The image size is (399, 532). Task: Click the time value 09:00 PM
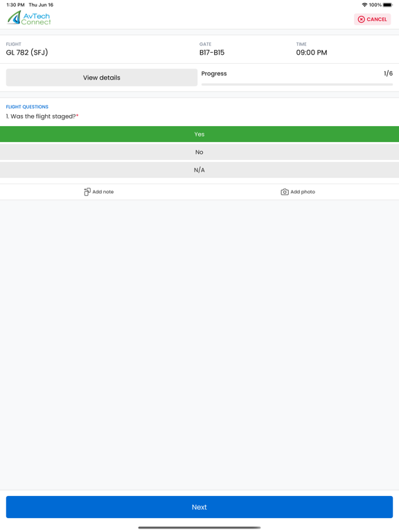click(312, 53)
